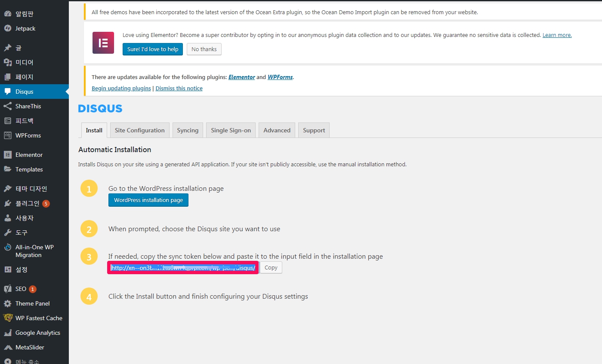The width and height of the screenshot is (602, 364).
Task: Click the Begin updating plugins link
Action: pyautogui.click(x=121, y=88)
